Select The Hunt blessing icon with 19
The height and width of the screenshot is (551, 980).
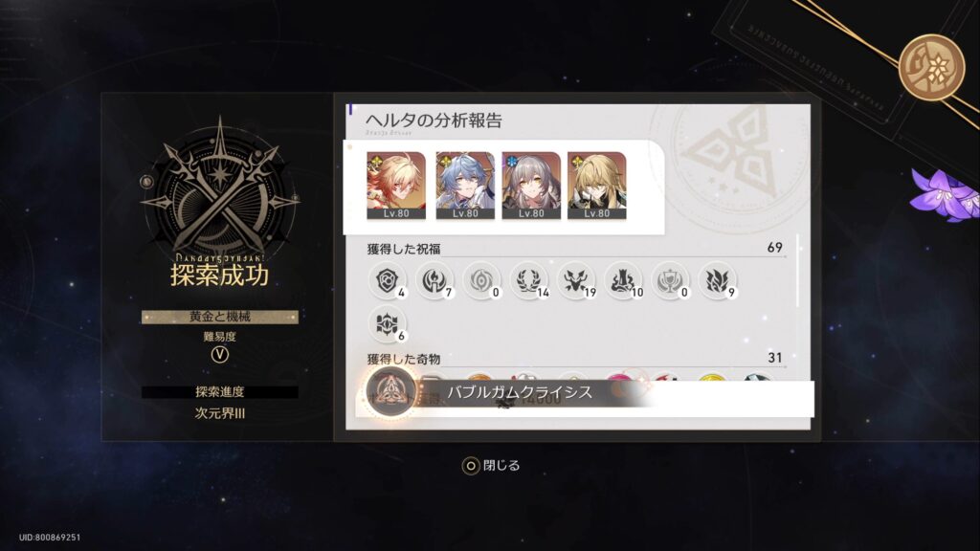coord(575,280)
